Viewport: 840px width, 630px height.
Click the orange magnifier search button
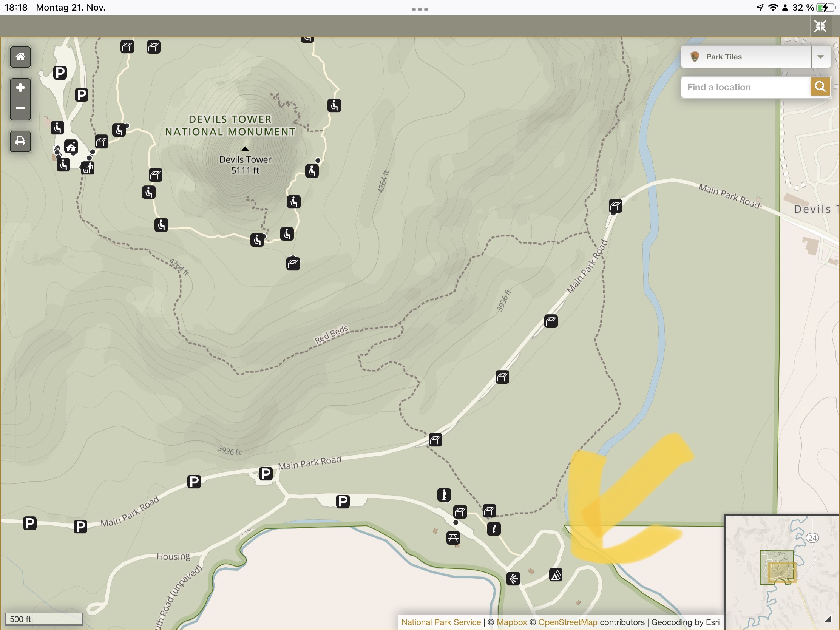[x=820, y=87]
